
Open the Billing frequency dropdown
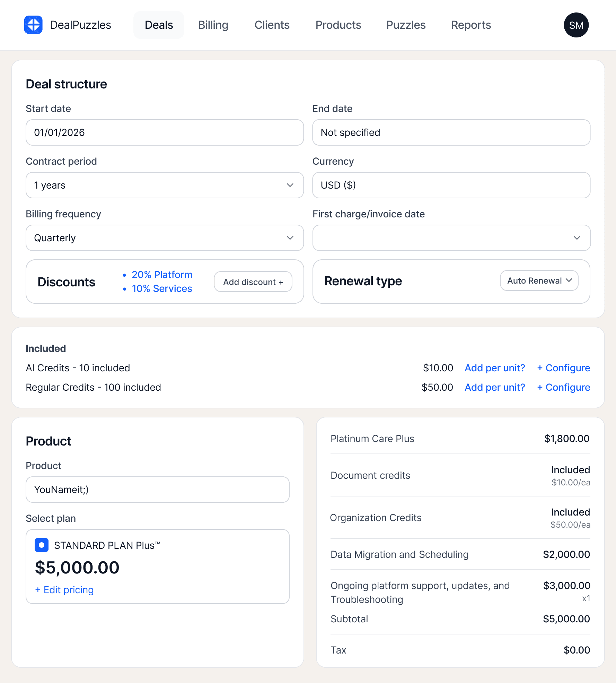tap(164, 238)
